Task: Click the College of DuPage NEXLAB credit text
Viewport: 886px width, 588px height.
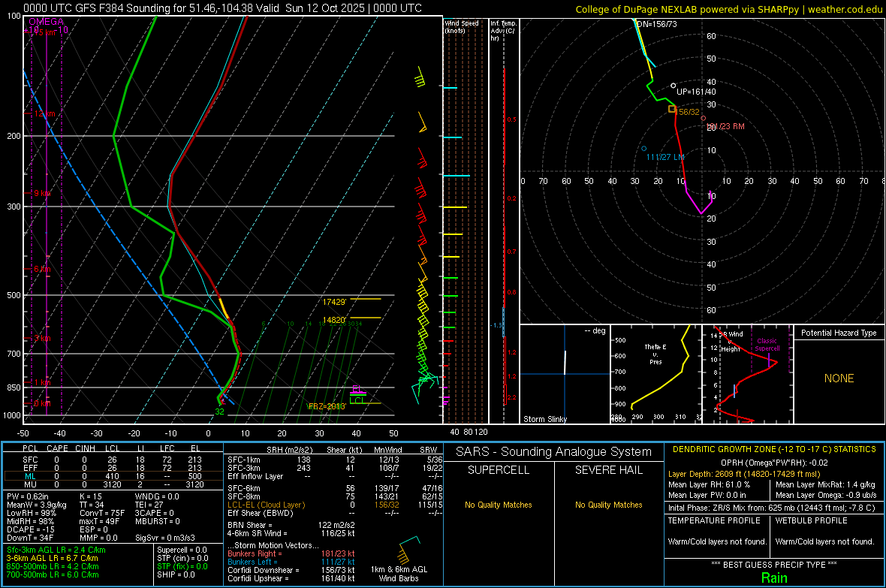Action: click(x=728, y=10)
